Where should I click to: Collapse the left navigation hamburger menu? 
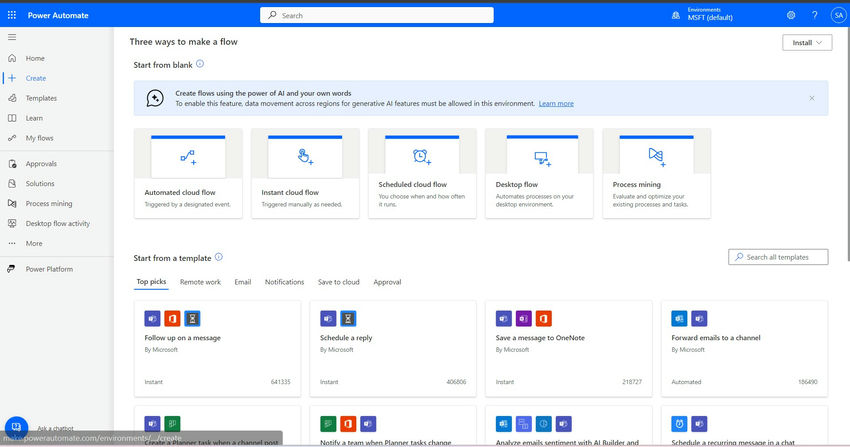click(12, 37)
